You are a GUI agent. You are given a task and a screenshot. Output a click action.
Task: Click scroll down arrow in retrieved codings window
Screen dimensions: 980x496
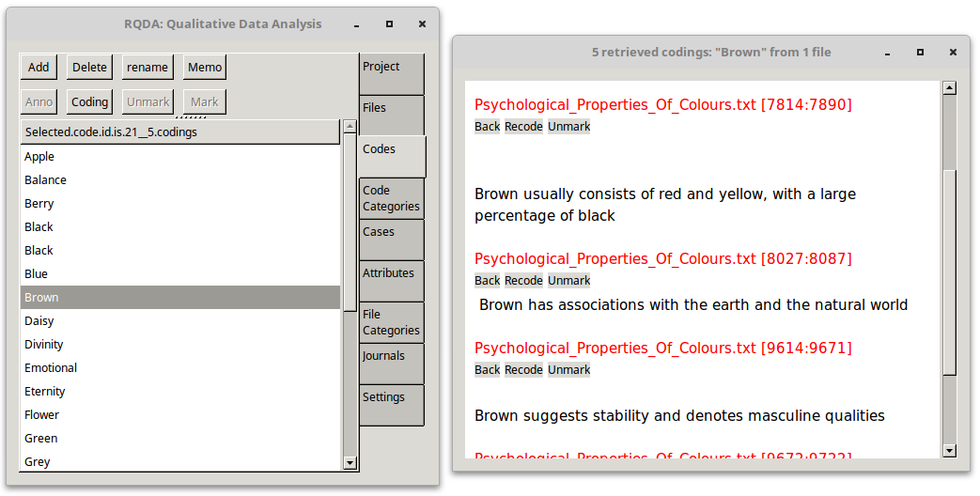click(949, 450)
